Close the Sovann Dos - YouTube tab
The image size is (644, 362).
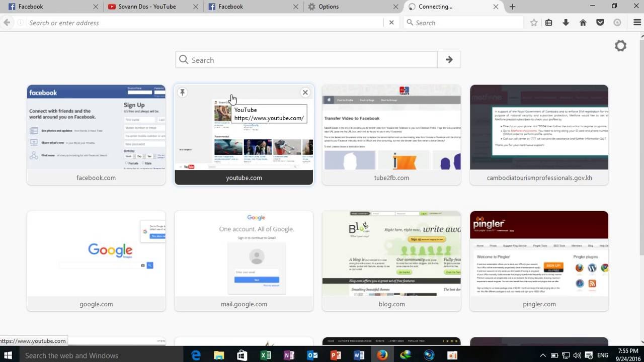[195, 7]
